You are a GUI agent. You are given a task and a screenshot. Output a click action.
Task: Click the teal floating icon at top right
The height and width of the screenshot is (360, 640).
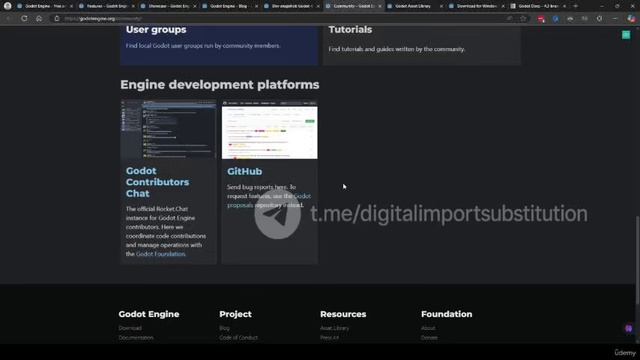coord(626,35)
